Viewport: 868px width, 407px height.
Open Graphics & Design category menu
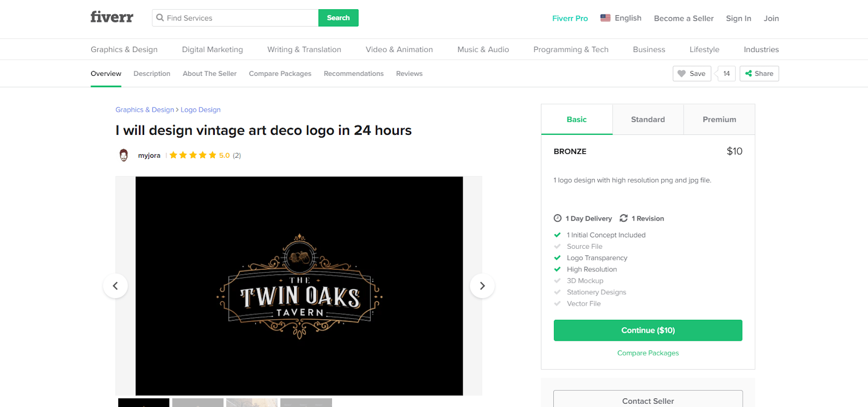click(x=124, y=49)
